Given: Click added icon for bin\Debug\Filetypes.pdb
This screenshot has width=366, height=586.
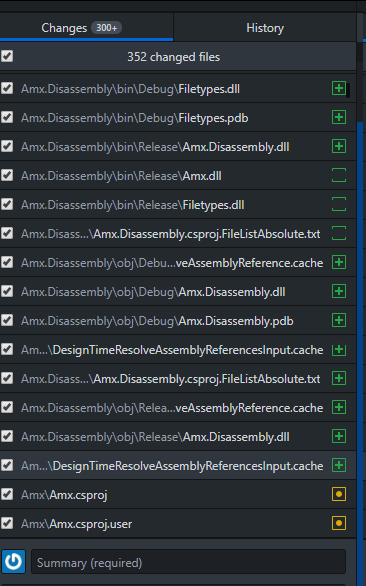Looking at the screenshot, I should [339, 117].
